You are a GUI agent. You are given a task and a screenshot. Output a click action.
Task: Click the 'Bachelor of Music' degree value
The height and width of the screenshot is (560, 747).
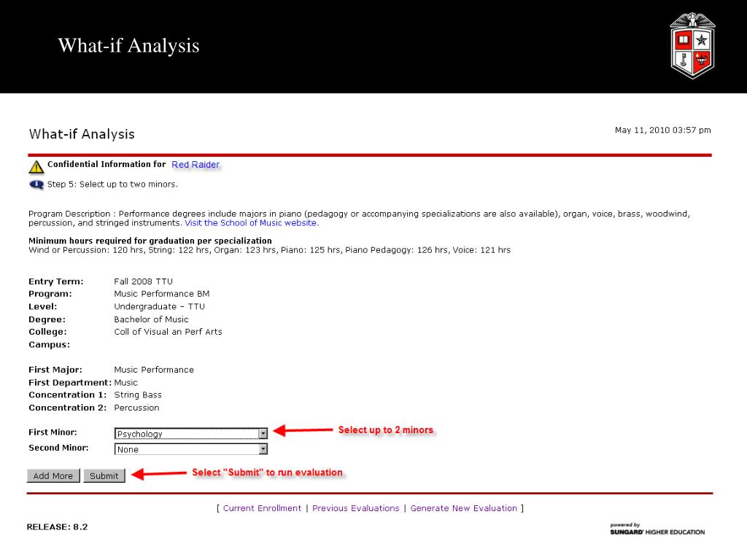pos(152,319)
